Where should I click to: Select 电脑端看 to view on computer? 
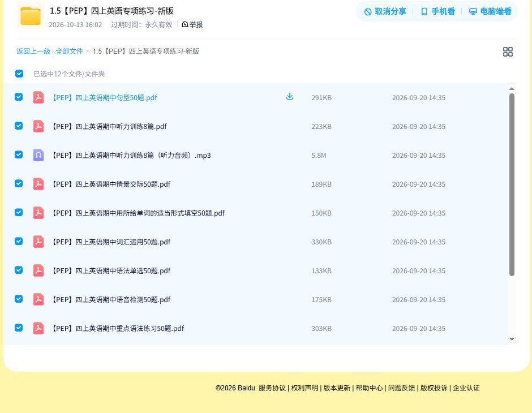pyautogui.click(x=490, y=11)
